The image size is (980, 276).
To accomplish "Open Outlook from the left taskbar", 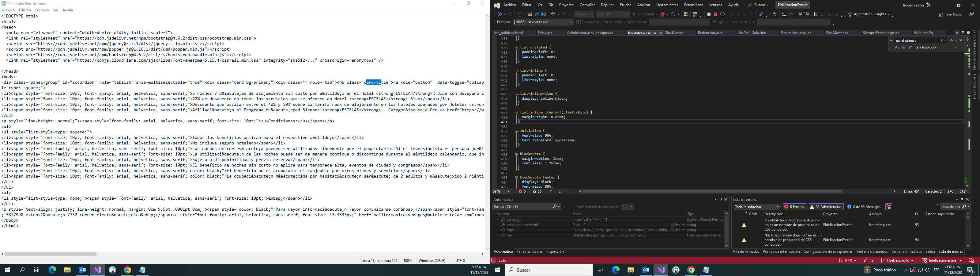I will tap(82, 270).
